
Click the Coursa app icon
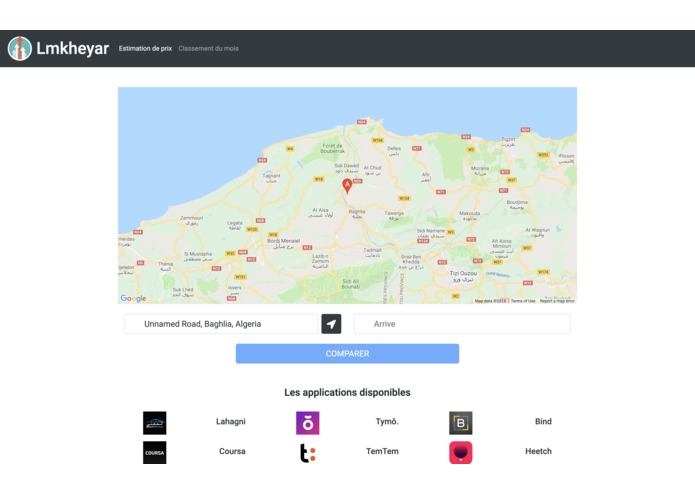pyautogui.click(x=155, y=452)
